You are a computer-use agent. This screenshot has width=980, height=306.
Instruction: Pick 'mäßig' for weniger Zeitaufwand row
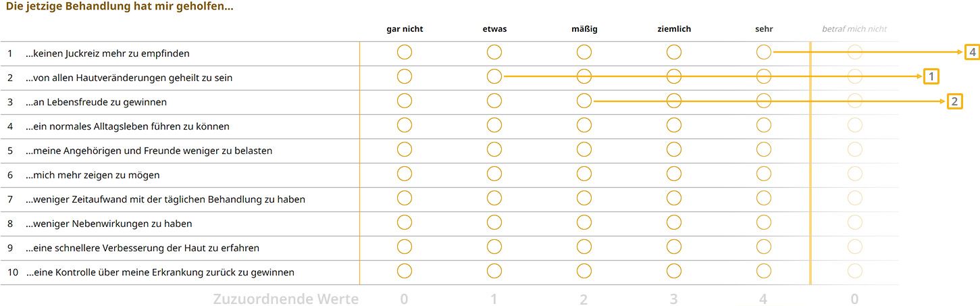584,198
